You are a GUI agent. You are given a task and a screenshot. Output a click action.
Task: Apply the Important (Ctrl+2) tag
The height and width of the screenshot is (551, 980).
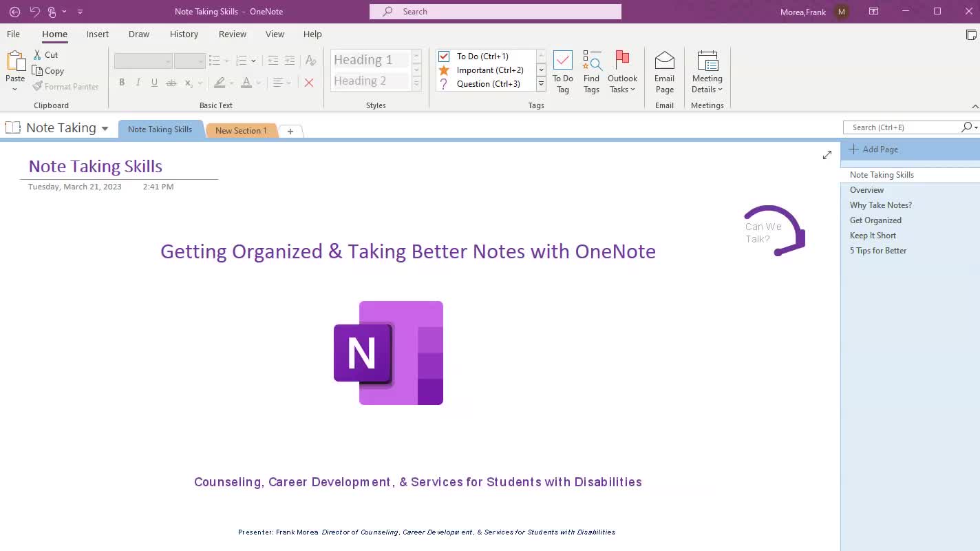click(x=444, y=70)
